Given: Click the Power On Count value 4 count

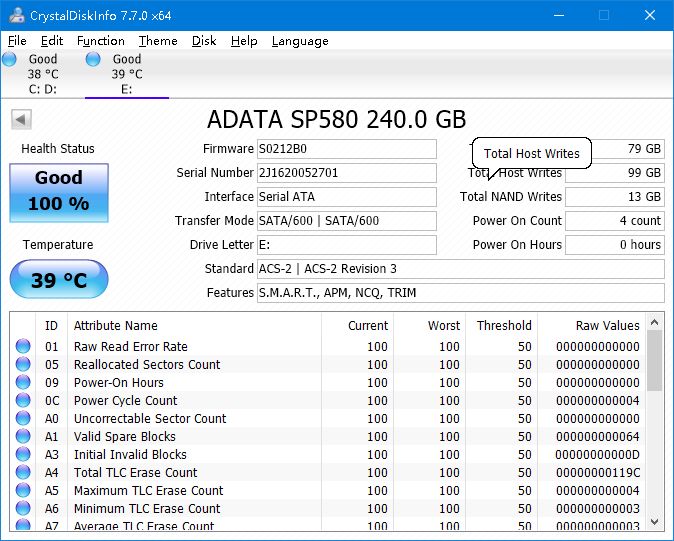Looking at the screenshot, I should click(615, 221).
